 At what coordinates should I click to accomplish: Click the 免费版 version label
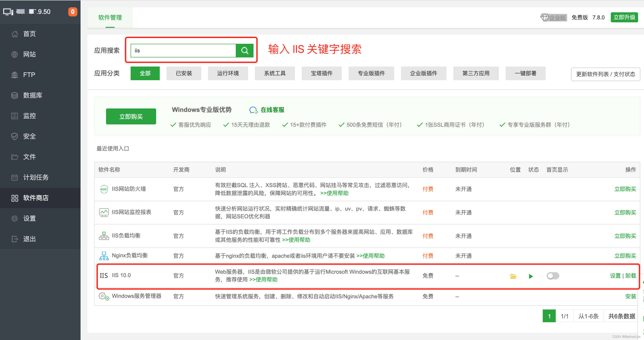tap(580, 18)
